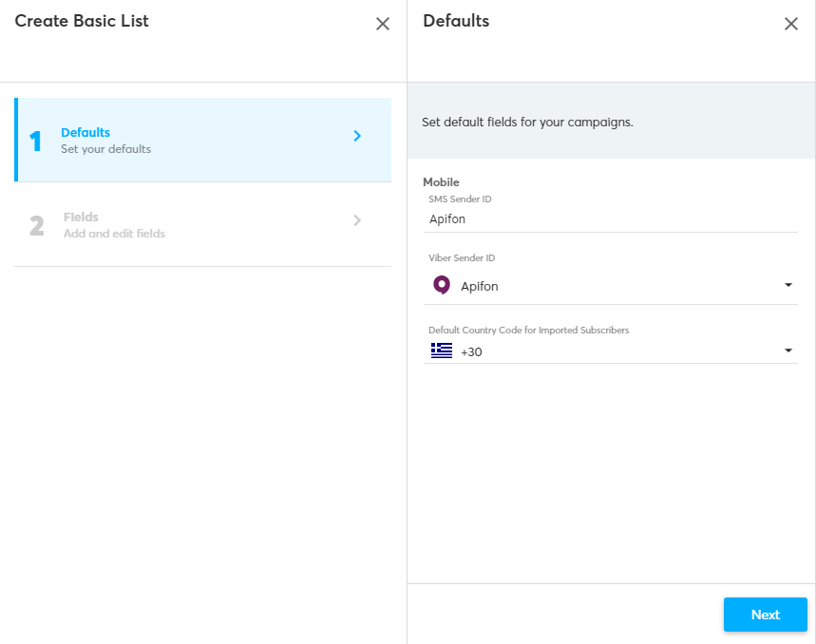This screenshot has width=816, height=644.
Task: Close the Defaults panel
Action: click(x=790, y=24)
